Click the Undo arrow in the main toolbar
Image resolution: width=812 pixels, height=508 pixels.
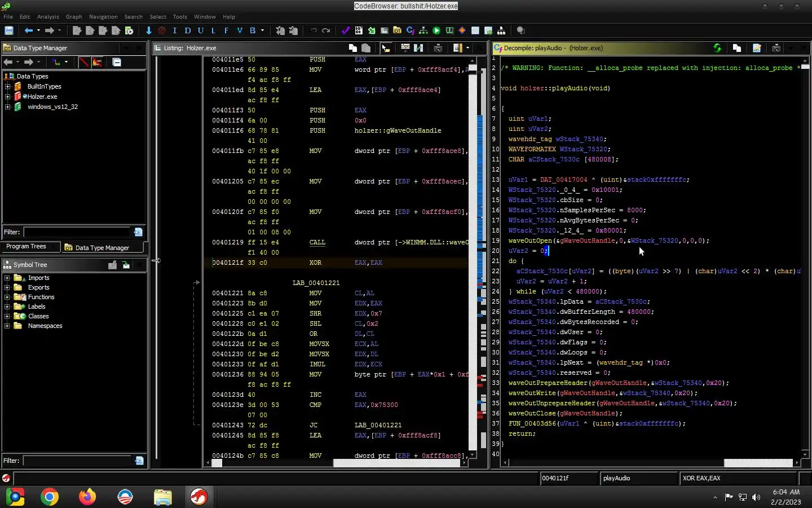pyautogui.click(x=313, y=30)
